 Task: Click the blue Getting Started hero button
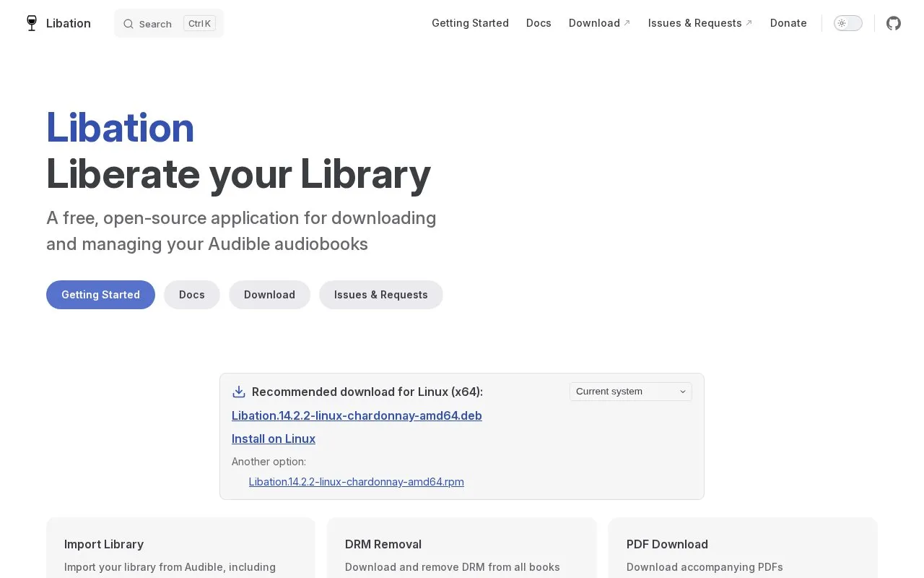pos(100,295)
